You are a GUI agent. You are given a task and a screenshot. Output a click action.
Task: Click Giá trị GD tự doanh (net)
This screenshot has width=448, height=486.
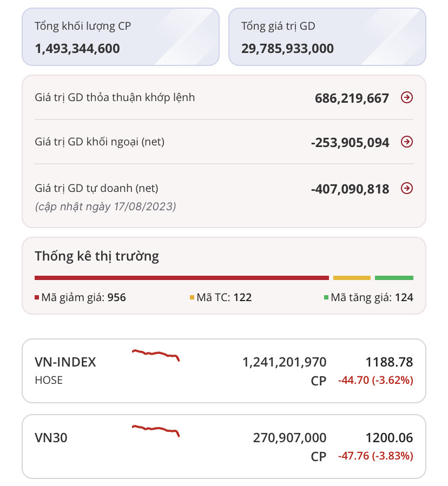point(96,189)
